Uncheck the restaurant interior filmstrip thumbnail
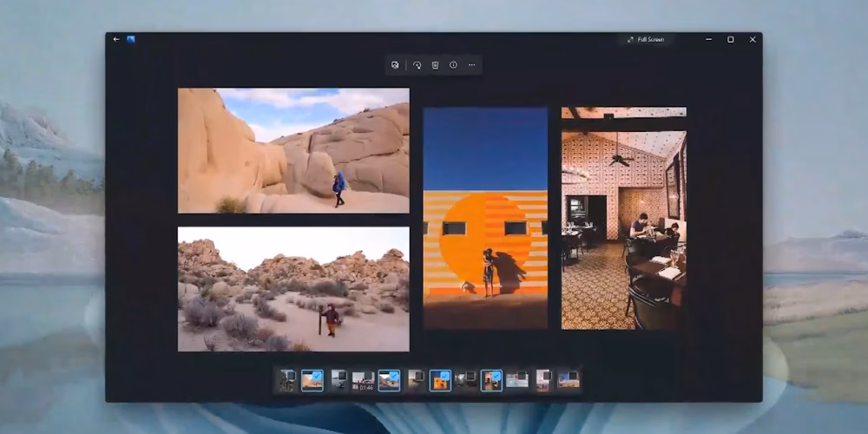Viewport: 868px width, 434px height. (496, 375)
